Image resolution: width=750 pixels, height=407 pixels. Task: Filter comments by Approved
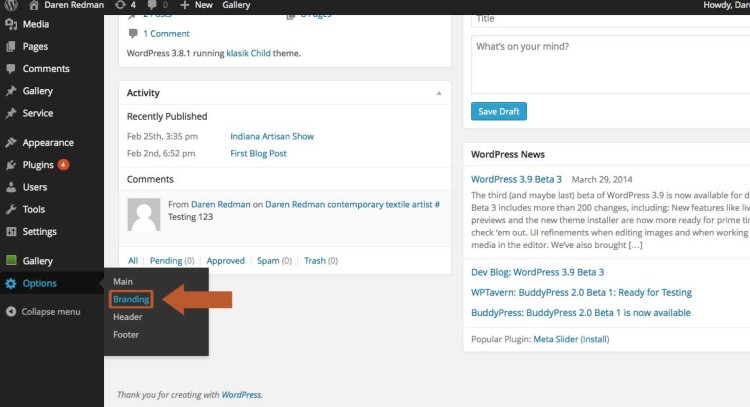(225, 261)
